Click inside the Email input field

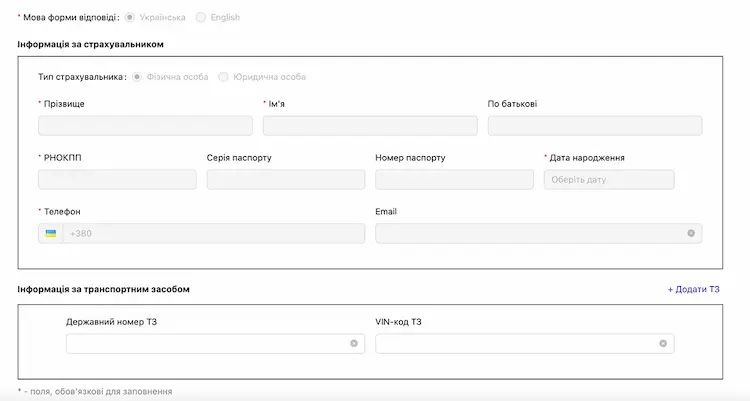(x=528, y=233)
